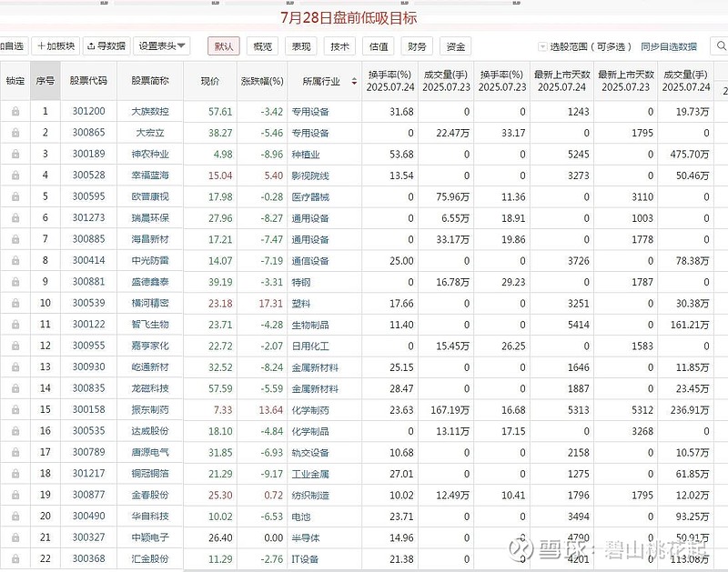Viewport: 728px width, 572px height.
Task: Toggle lock icon for row 22 汇金股份
Action: (15, 559)
